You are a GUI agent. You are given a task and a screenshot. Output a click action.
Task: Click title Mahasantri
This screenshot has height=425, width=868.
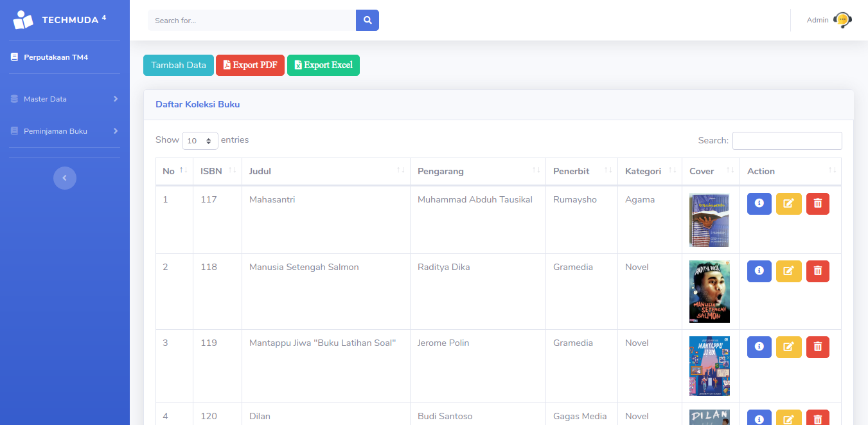272,199
